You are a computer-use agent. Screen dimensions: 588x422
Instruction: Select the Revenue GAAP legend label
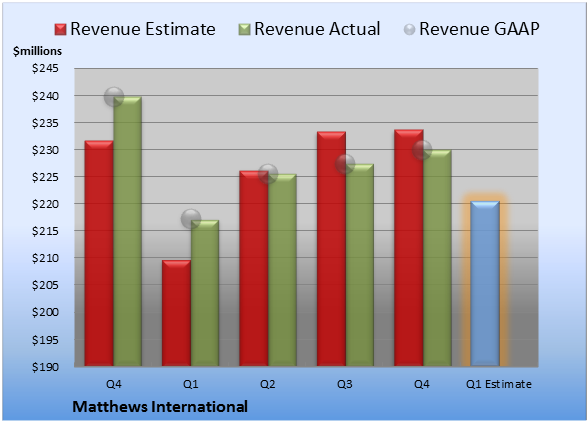click(x=479, y=29)
